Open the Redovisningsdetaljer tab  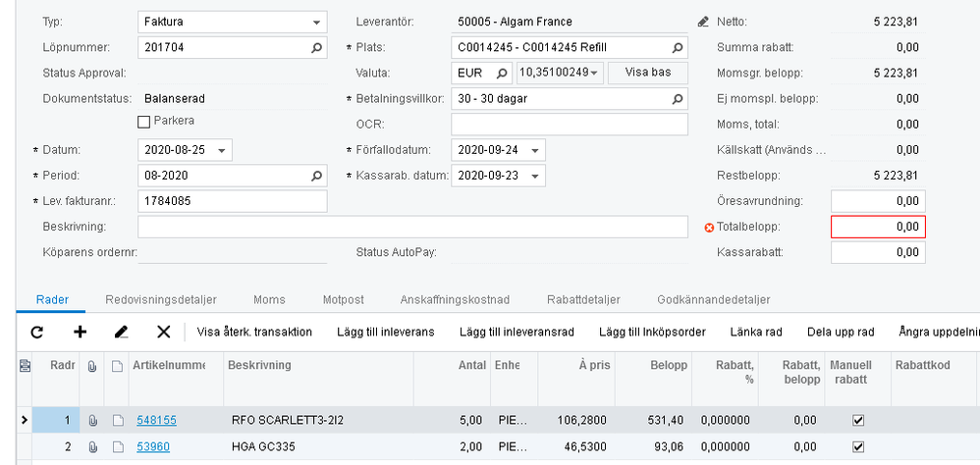[x=160, y=299]
